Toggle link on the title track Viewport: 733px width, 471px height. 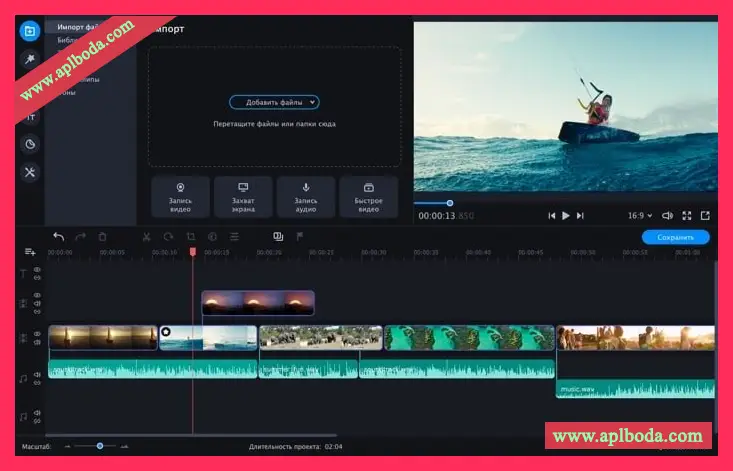(37, 278)
